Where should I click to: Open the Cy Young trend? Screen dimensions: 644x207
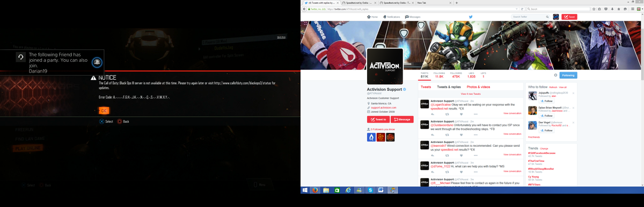coord(533,176)
